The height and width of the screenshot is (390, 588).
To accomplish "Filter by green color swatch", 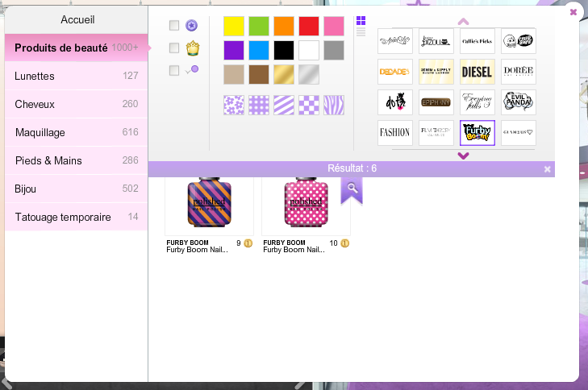I will (x=259, y=26).
